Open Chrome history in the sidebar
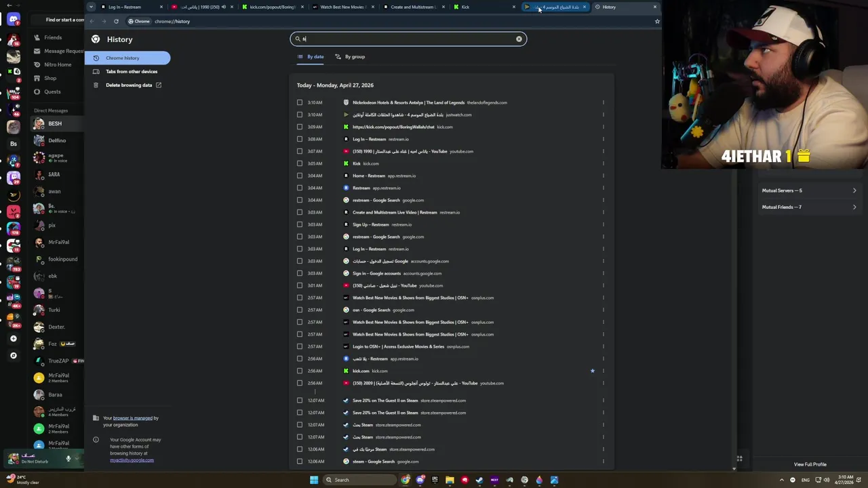868x488 pixels. pos(127,58)
